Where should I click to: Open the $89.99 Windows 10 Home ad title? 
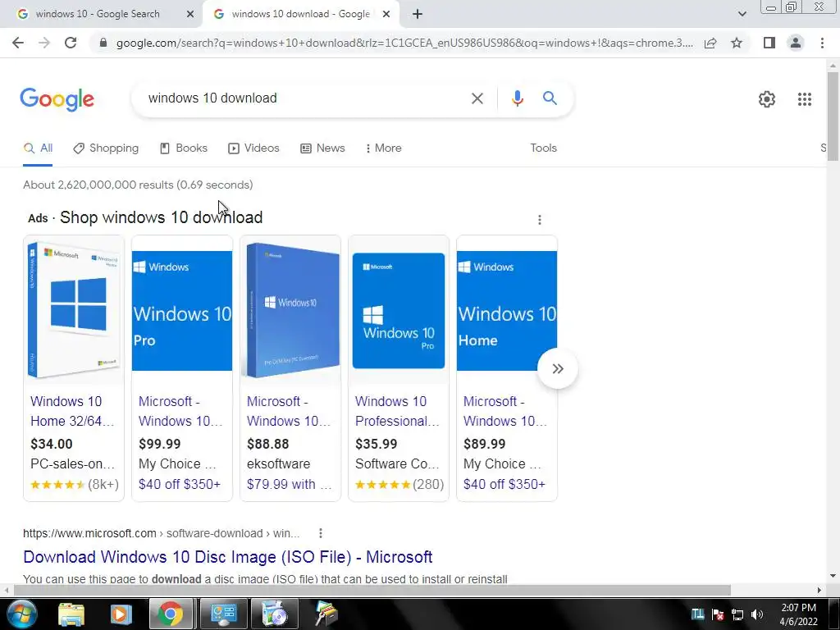pos(505,412)
